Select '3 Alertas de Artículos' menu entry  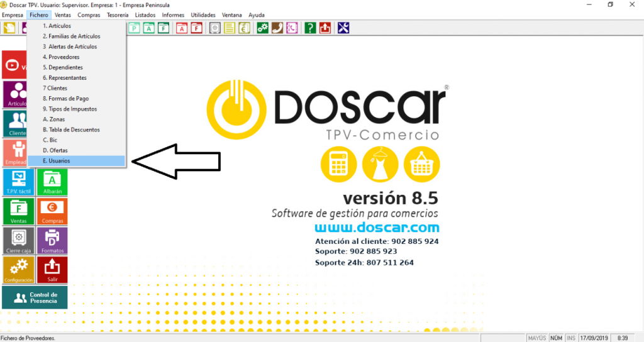[x=76, y=47]
